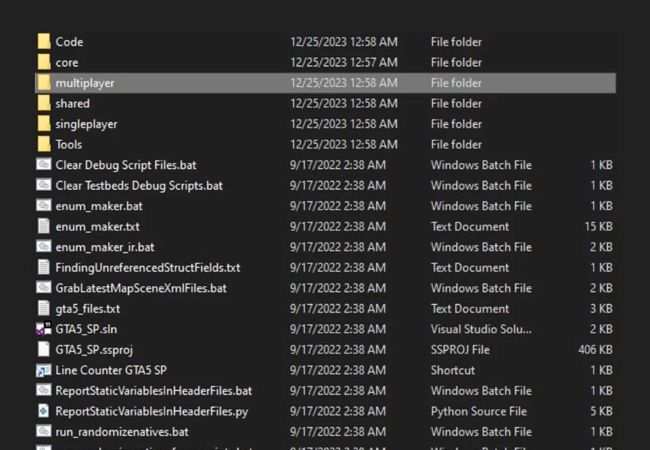
Task: Click the ReportStaticVariablesInHeaderFiles.py Python icon
Action: [x=44, y=411]
